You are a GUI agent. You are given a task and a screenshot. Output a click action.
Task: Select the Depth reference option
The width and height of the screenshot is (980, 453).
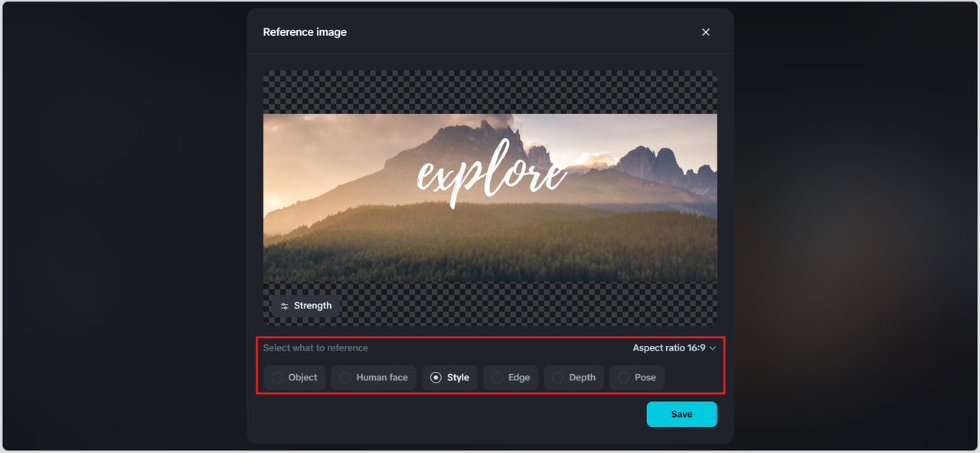point(574,377)
